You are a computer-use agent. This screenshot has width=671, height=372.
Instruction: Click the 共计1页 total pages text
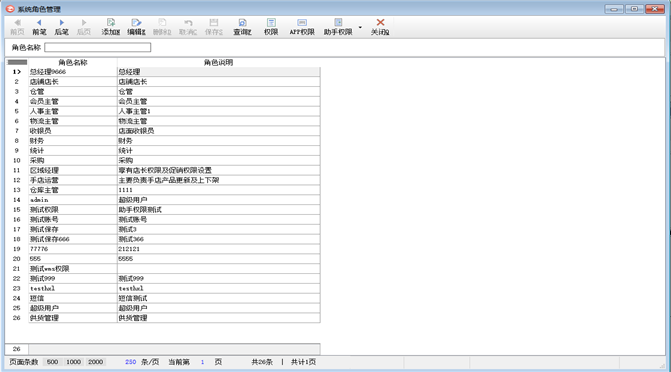(x=303, y=362)
